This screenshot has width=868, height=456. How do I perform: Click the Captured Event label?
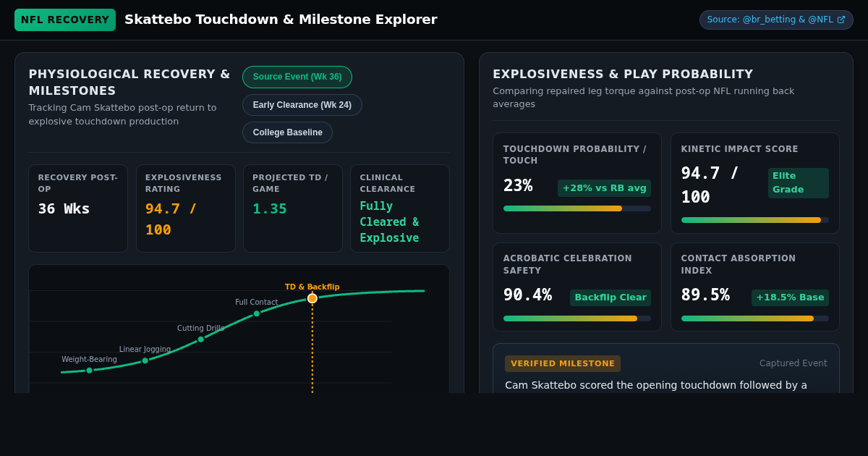793,363
